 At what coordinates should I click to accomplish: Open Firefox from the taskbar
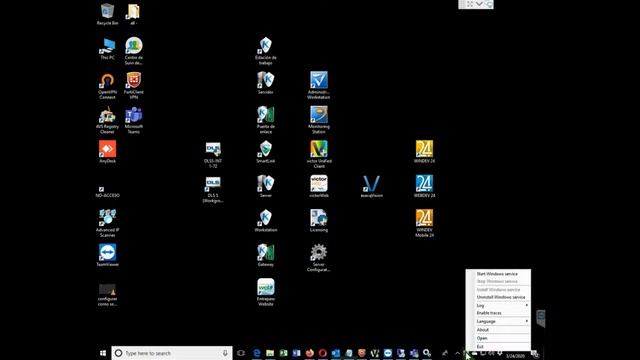click(309, 353)
